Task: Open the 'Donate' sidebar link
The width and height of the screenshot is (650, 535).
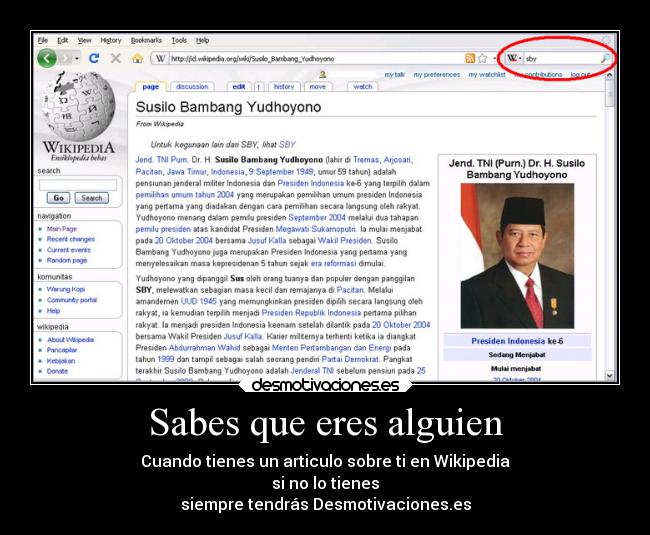Action: pos(57,371)
